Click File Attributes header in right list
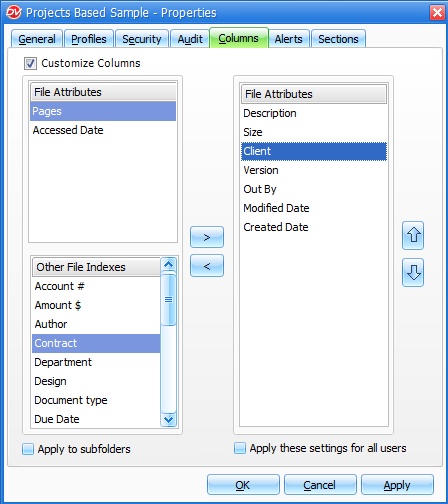 (314, 94)
